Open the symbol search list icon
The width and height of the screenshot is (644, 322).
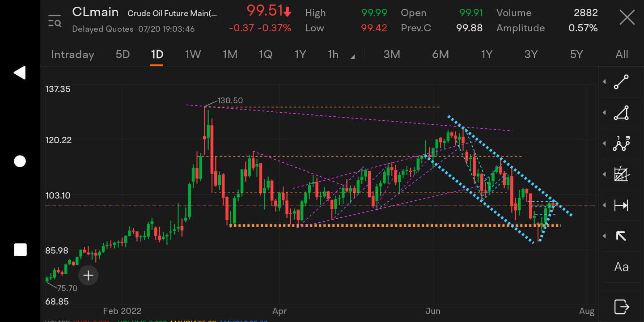click(55, 21)
